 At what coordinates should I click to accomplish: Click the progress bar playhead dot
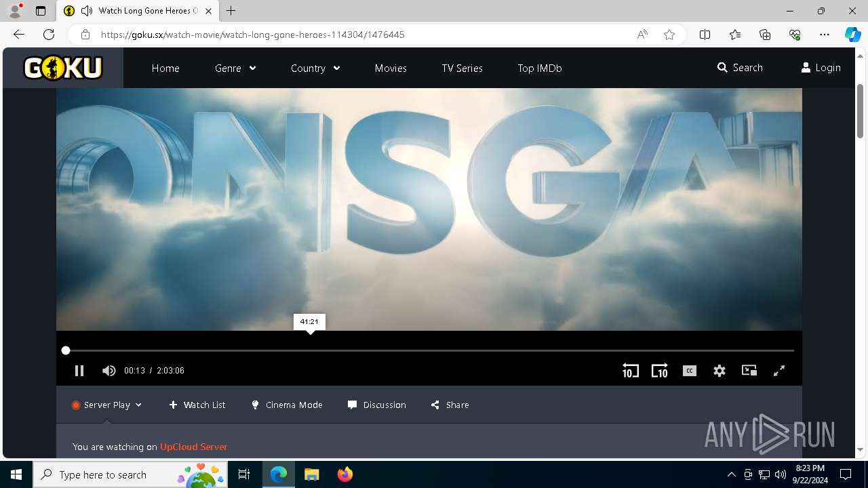click(x=66, y=350)
